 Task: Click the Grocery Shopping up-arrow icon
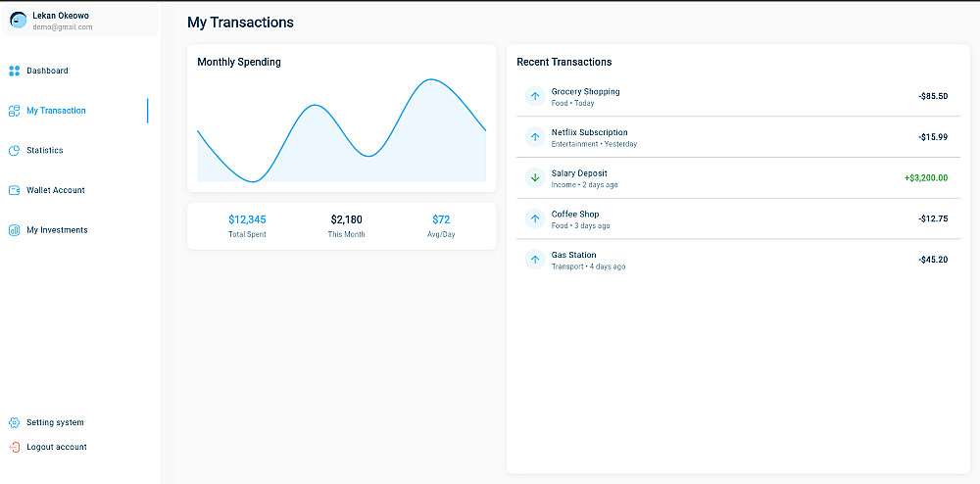point(535,96)
